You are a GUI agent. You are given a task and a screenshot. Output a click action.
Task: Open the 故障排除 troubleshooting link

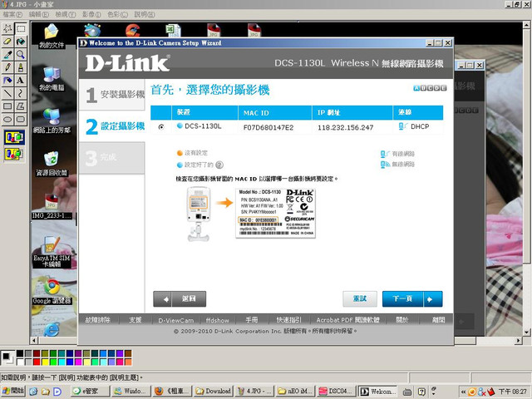tap(97, 320)
